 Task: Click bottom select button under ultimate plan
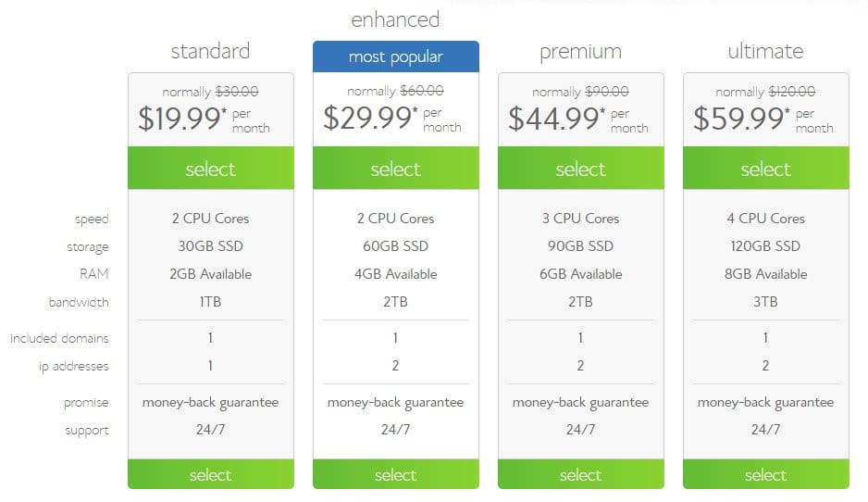[x=765, y=473]
